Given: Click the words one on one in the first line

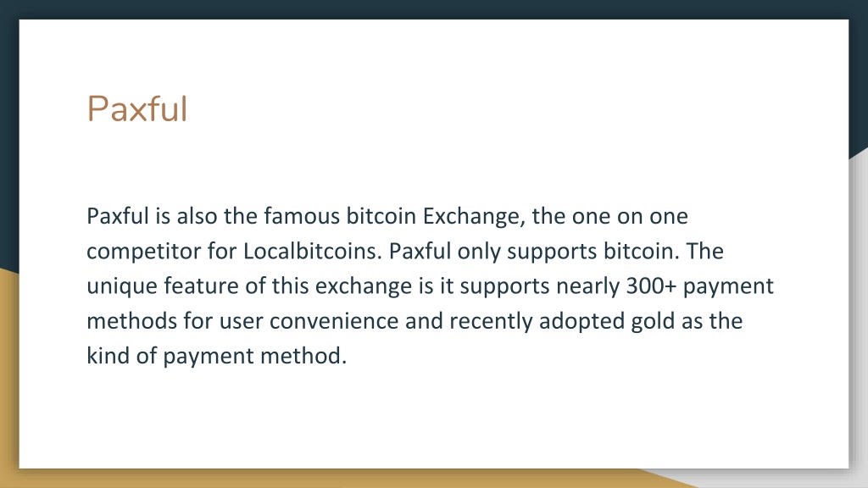Looking at the screenshot, I should click(630, 217).
